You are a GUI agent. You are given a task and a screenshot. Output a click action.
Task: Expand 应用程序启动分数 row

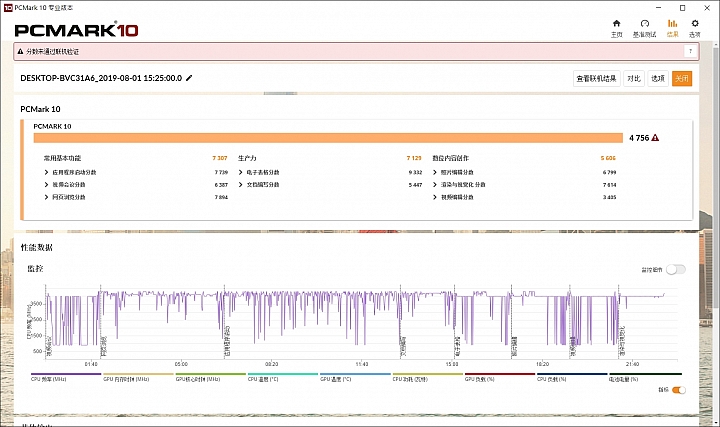click(46, 172)
